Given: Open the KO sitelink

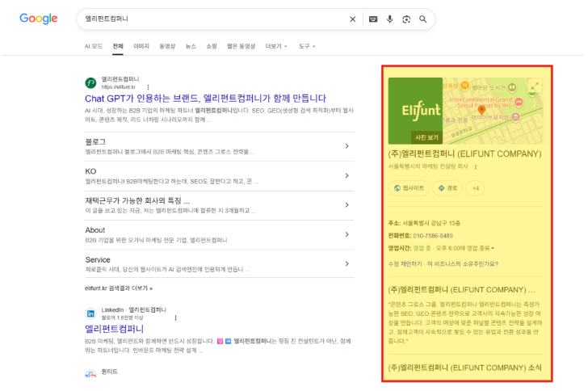Looking at the screenshot, I should 90,171.
